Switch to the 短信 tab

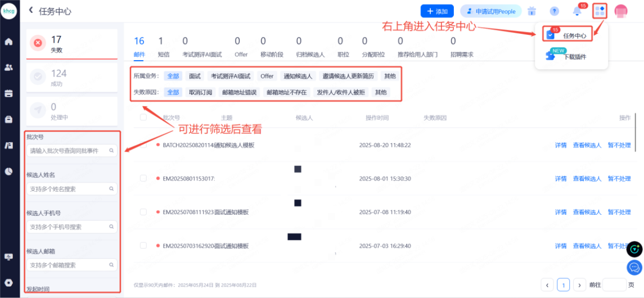164,55
